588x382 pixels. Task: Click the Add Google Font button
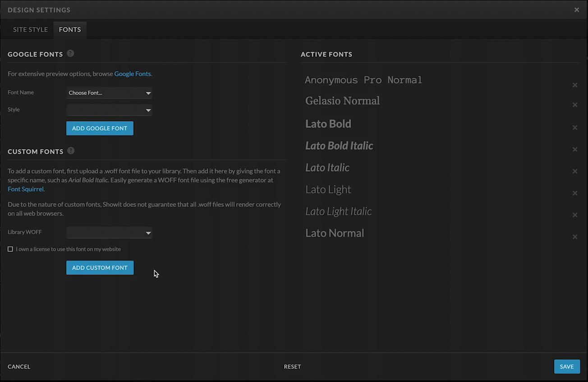[100, 128]
